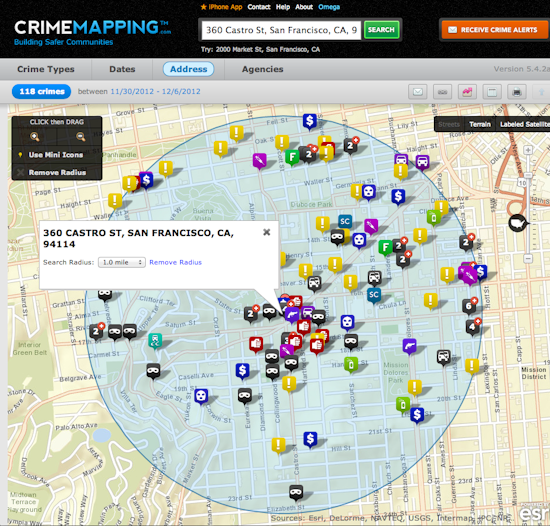Click the Receive Crime Alerts button

(495, 30)
